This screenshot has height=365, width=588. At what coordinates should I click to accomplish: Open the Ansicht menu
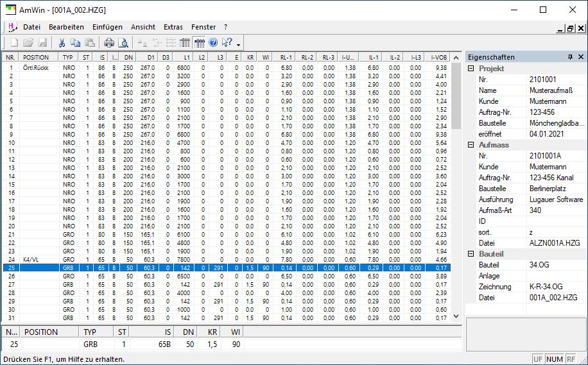click(143, 27)
